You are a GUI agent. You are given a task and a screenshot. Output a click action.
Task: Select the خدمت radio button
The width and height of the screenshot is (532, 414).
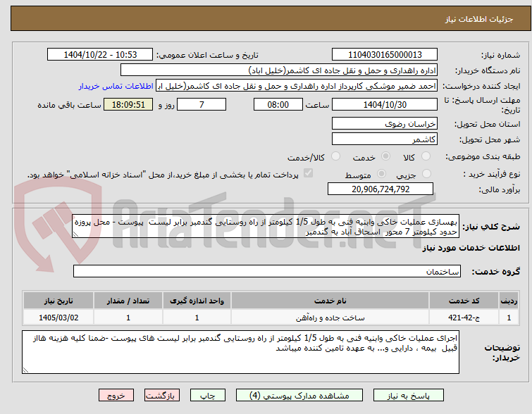click(x=385, y=156)
